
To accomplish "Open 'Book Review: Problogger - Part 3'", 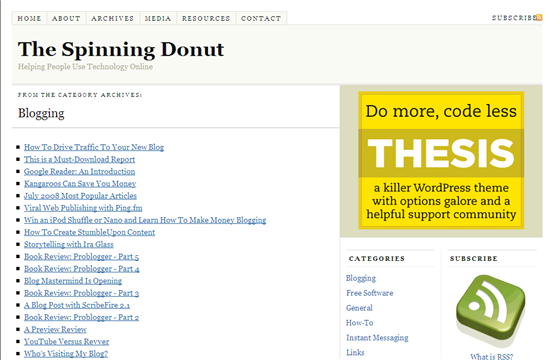I will coord(81,293).
